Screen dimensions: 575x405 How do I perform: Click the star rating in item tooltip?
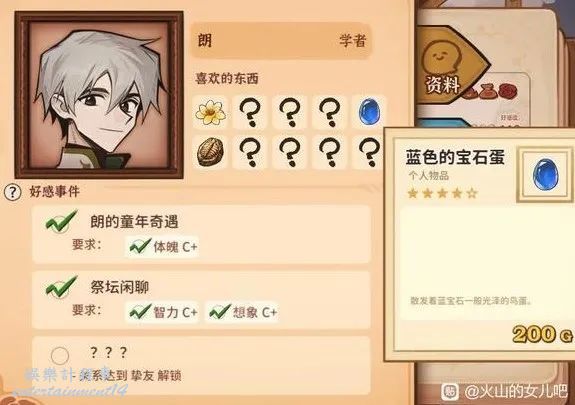click(x=443, y=193)
